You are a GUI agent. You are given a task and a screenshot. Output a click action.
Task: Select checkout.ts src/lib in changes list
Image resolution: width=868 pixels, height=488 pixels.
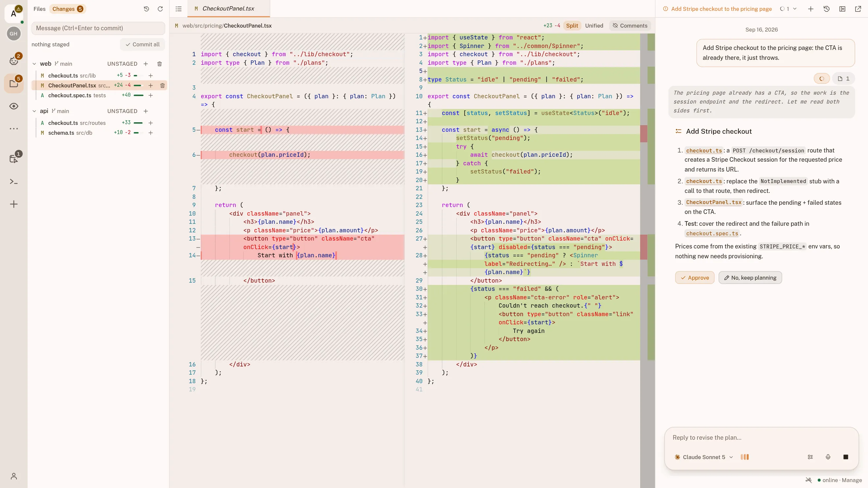tap(98, 76)
